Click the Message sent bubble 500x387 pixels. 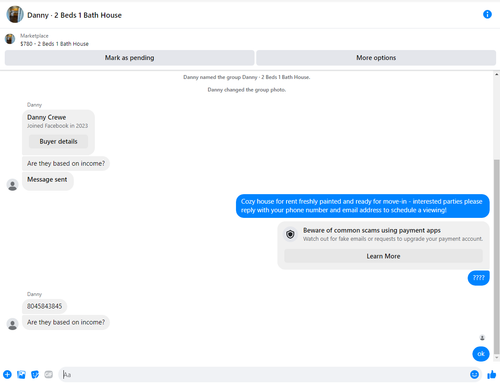(47, 180)
